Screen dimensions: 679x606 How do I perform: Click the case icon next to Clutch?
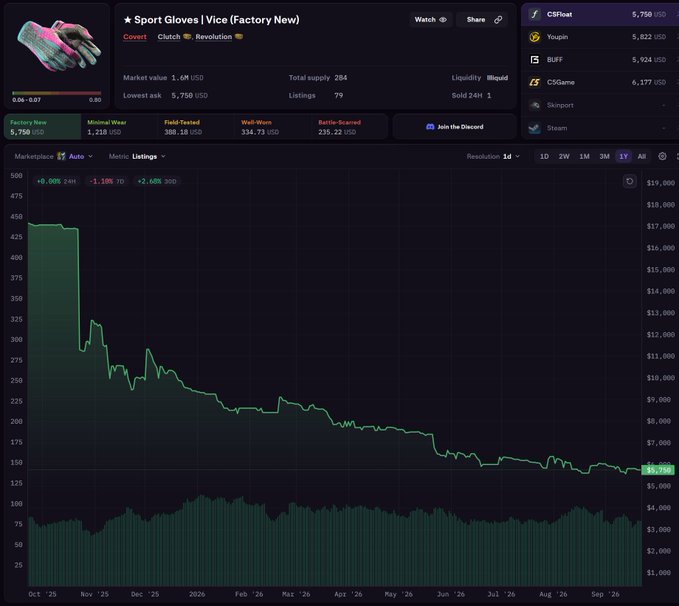click(x=187, y=36)
